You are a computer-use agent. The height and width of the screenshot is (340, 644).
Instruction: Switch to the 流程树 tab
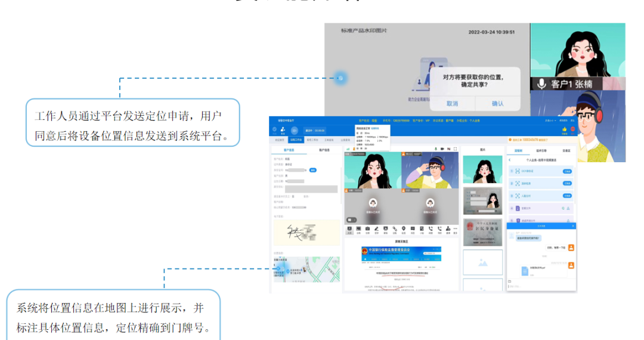518,151
